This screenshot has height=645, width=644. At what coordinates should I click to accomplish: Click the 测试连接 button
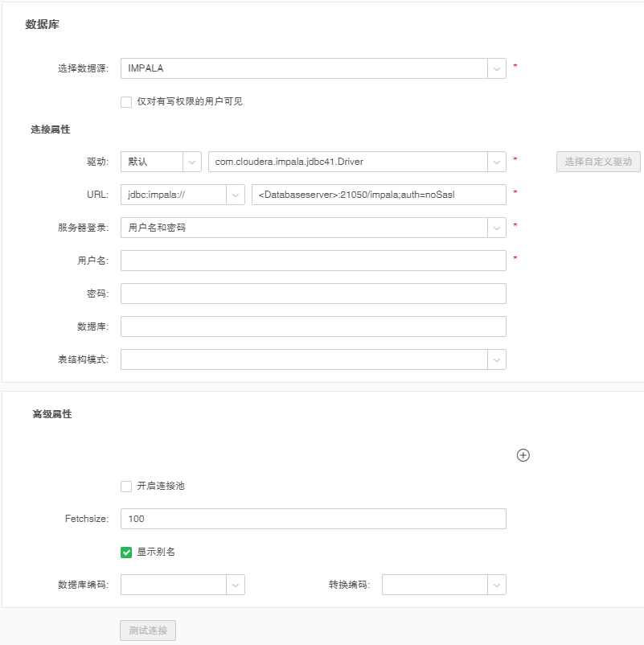(x=148, y=631)
